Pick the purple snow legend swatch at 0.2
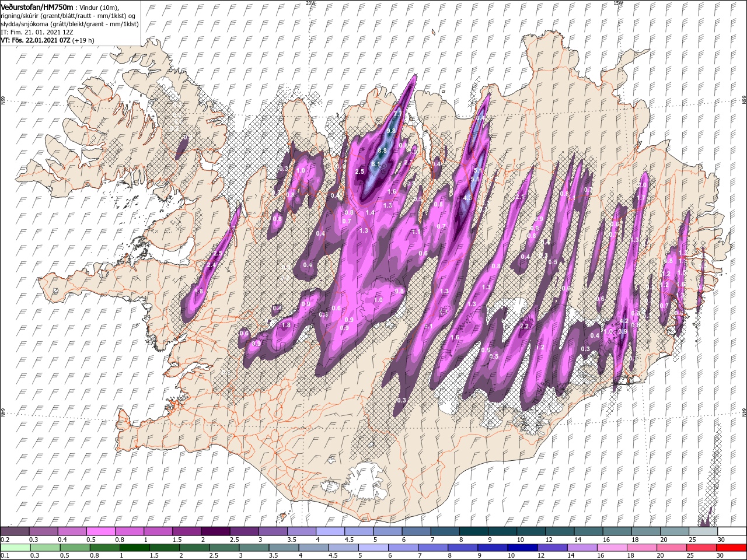This screenshot has width=747, height=560. [15, 531]
